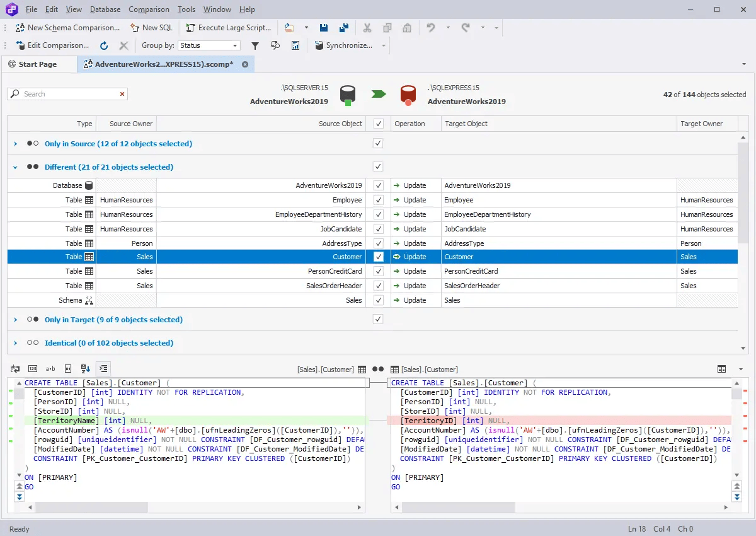Uncheck the Customer table for update

tap(377, 257)
